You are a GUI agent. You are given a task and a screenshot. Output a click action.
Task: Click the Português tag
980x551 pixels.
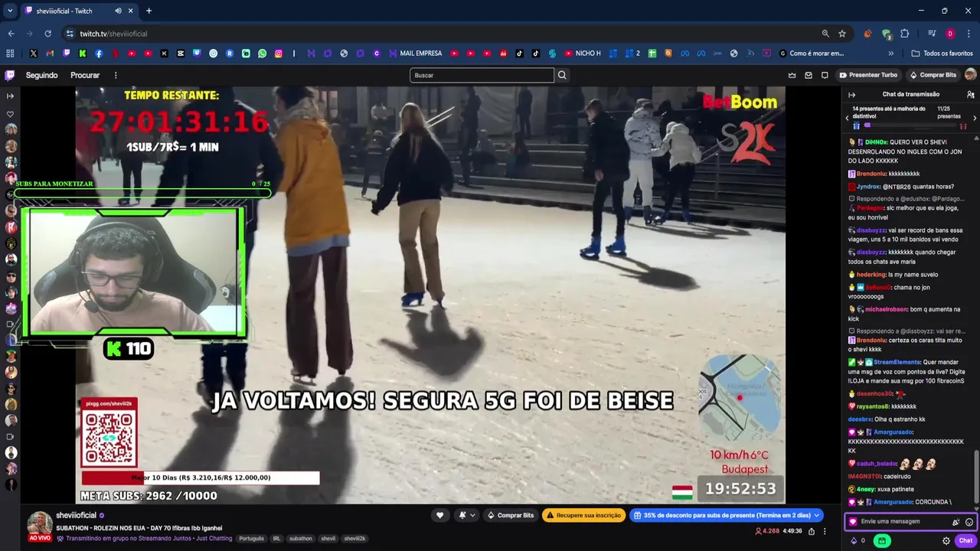click(251, 538)
